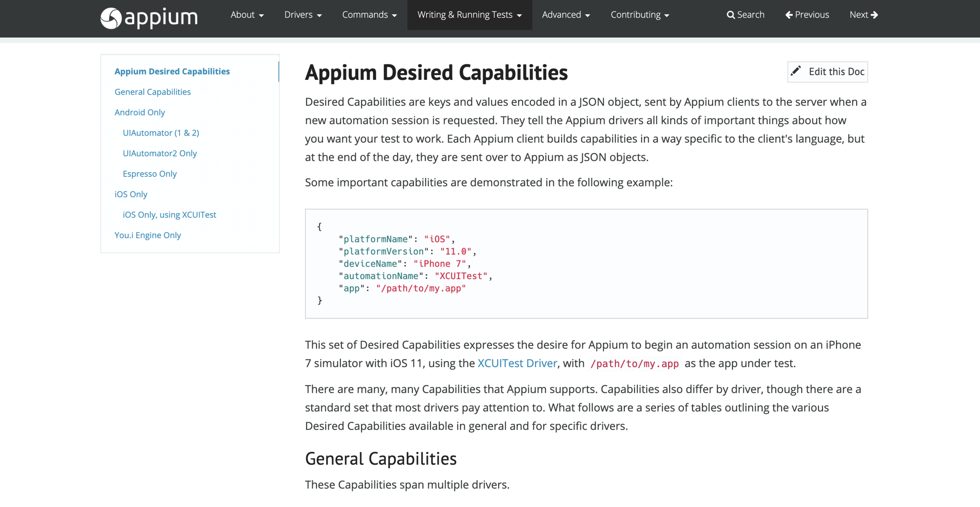Open the Commands dropdown menu
980x507 pixels.
pyautogui.click(x=369, y=15)
